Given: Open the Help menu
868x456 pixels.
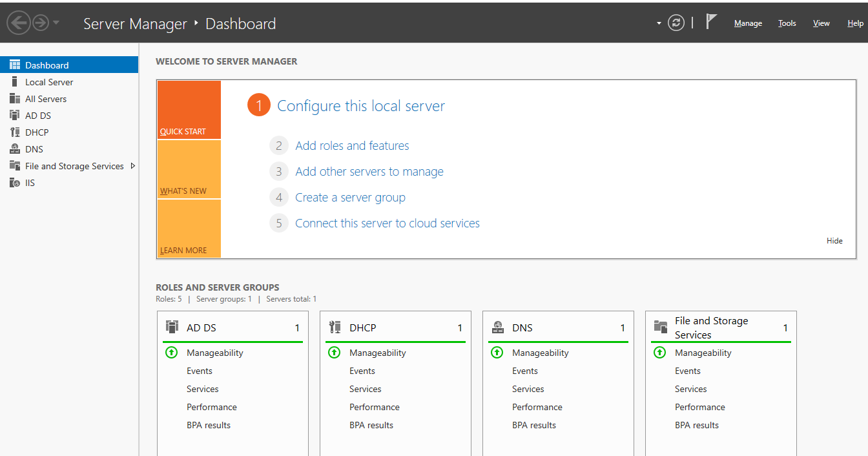Looking at the screenshot, I should [856, 23].
